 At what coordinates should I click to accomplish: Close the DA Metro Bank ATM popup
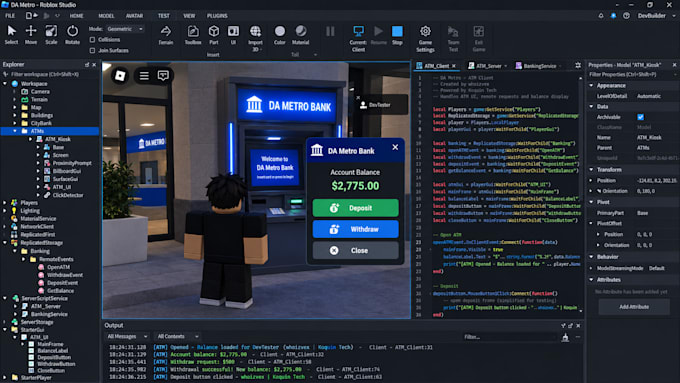pyautogui.click(x=395, y=147)
